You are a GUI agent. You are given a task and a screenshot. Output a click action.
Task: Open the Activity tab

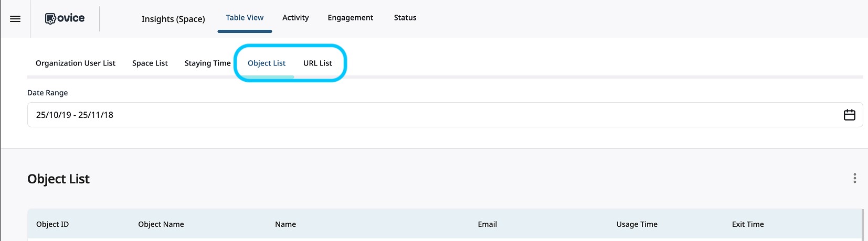[295, 18]
